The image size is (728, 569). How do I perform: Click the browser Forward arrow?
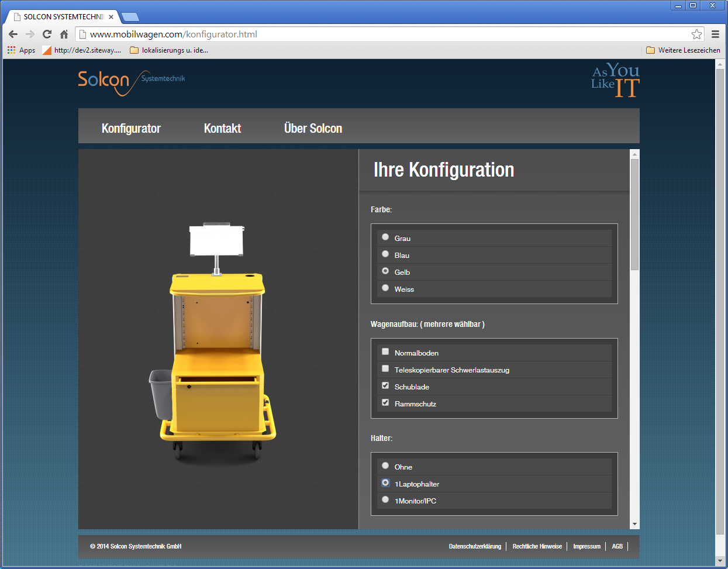[x=30, y=35]
